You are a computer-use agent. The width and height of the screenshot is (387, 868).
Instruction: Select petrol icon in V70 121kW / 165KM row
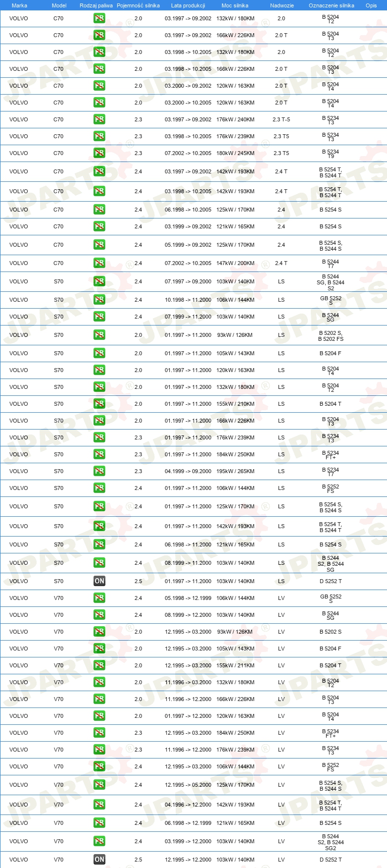coord(99,823)
